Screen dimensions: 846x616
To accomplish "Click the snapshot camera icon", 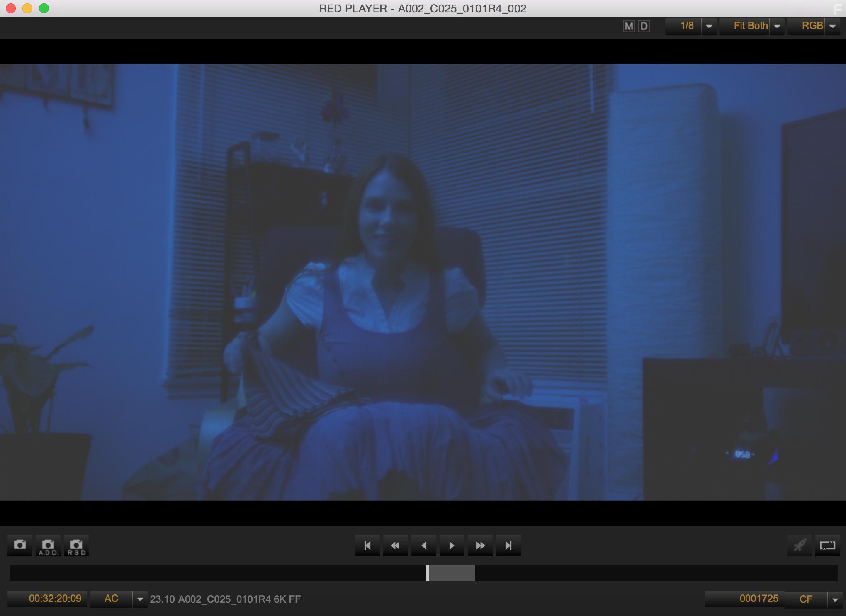I will (x=20, y=546).
